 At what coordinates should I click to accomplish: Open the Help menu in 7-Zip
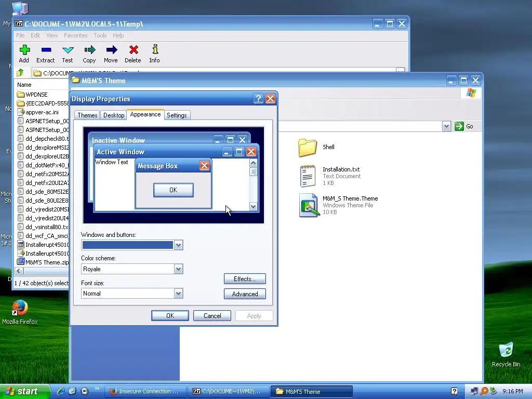[x=118, y=35]
